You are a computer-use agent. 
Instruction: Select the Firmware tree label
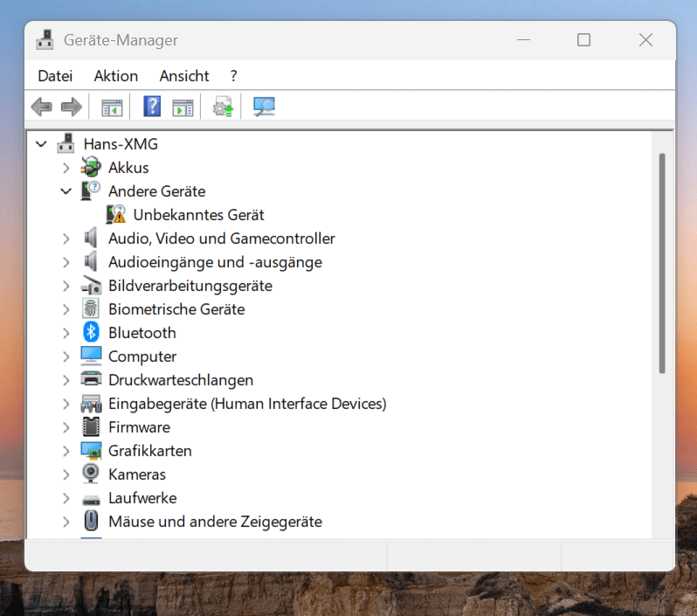[x=139, y=427]
